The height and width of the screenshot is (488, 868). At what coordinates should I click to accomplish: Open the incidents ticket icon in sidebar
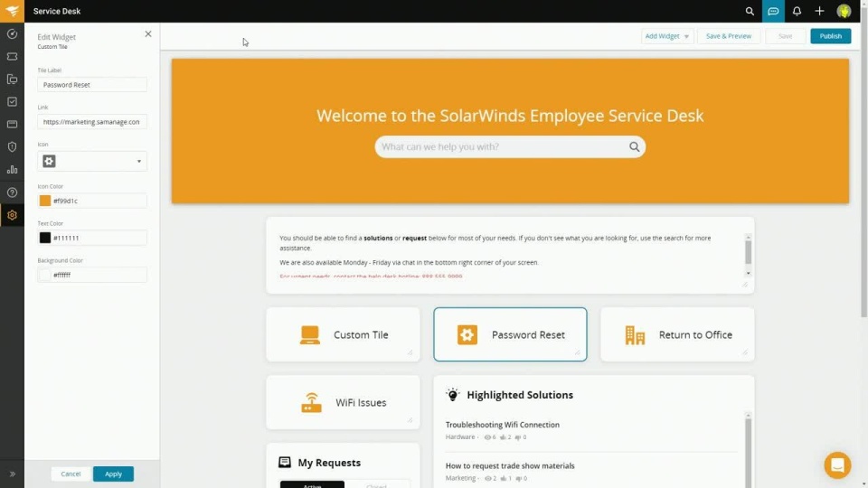point(12,56)
